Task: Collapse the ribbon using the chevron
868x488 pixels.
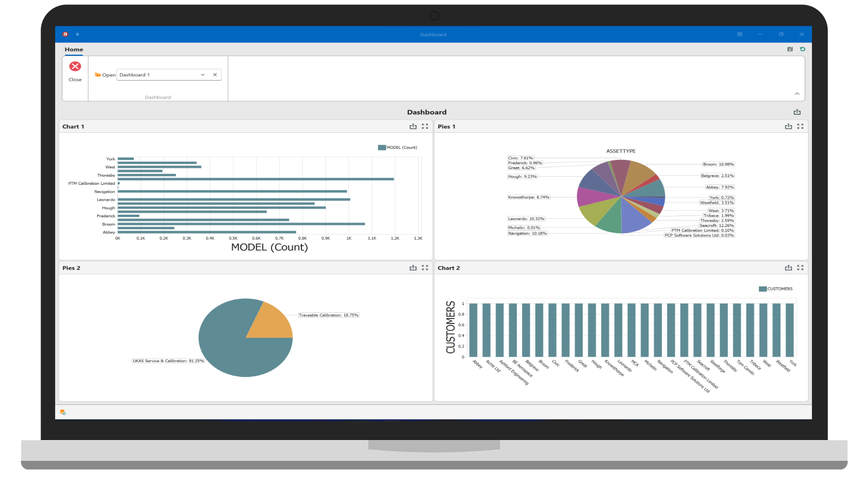Action: point(797,94)
